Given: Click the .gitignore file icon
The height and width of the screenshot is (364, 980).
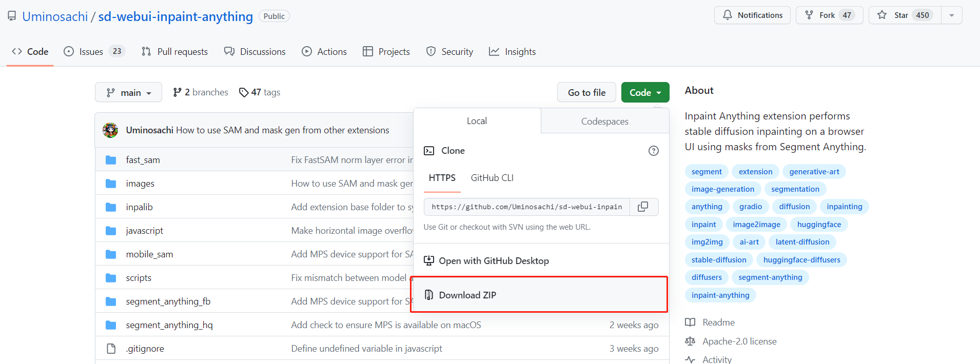Looking at the screenshot, I should click(x=111, y=349).
